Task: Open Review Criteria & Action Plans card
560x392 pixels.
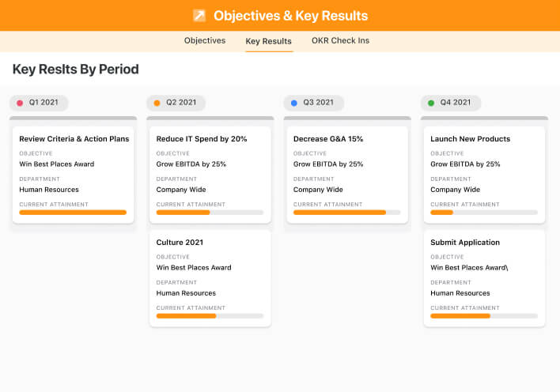Action: [74, 139]
